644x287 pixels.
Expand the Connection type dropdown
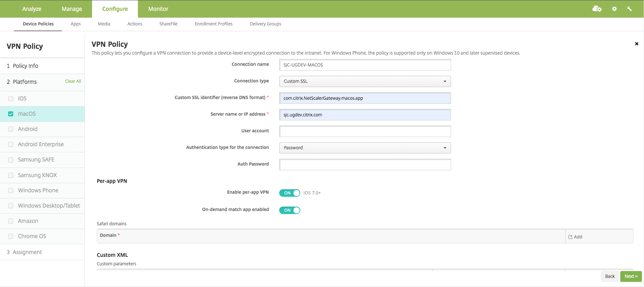[x=365, y=81]
